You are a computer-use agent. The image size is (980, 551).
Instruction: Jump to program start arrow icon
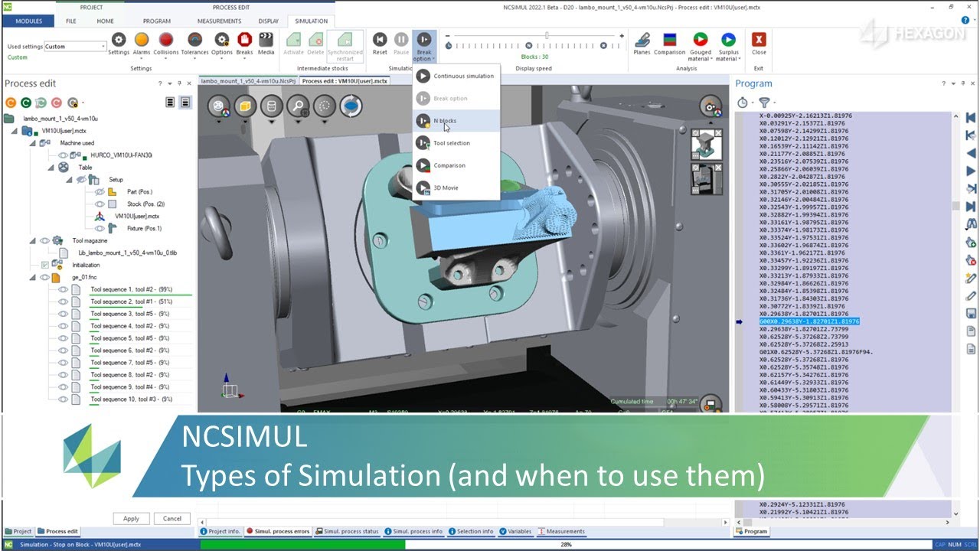click(x=971, y=118)
